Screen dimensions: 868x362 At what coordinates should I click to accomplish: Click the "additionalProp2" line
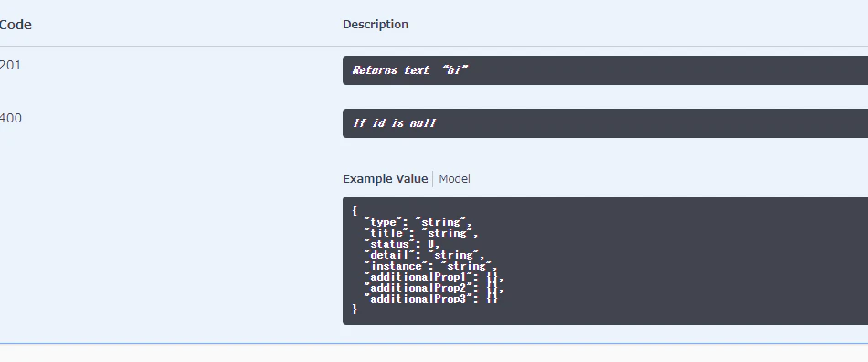click(434, 288)
